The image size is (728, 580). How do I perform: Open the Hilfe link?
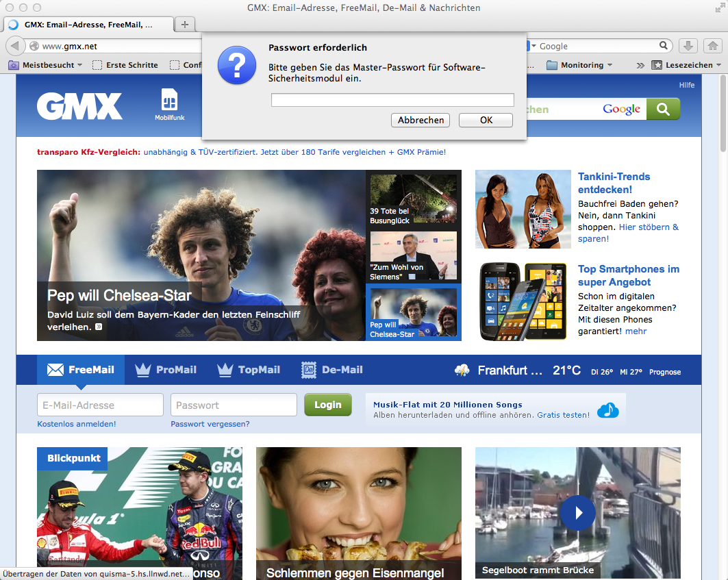click(x=687, y=85)
